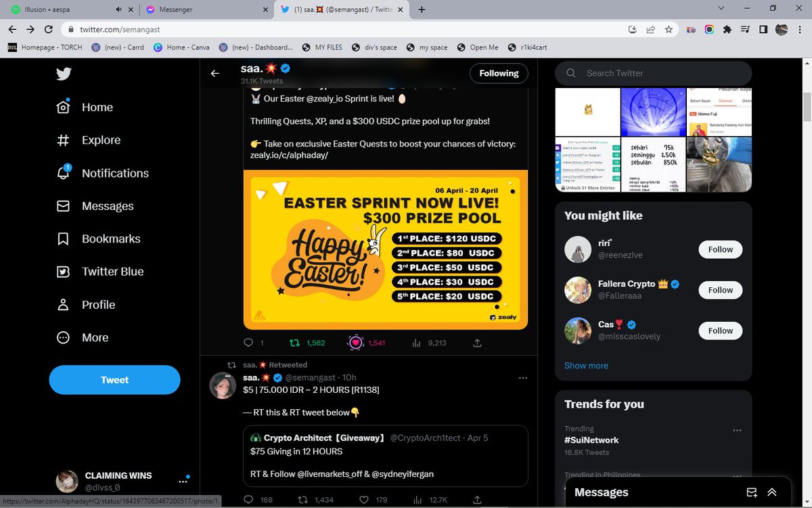Follow riri @reenezive
This screenshot has width=812, height=508.
(x=721, y=249)
